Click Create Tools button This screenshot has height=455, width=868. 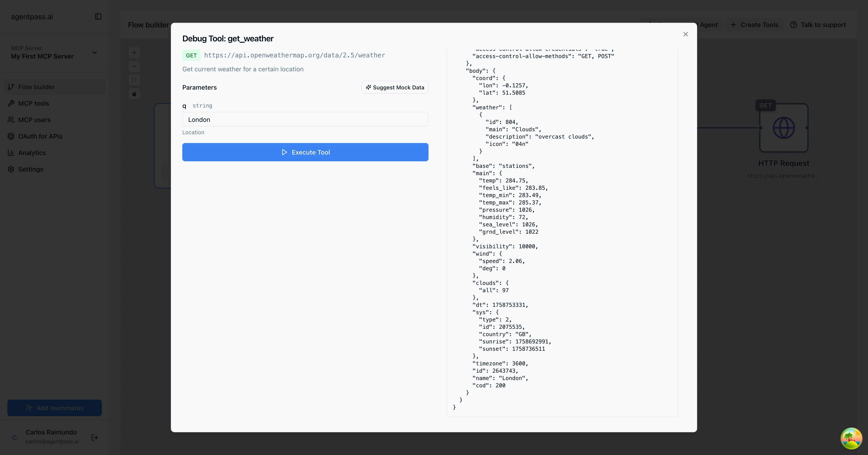click(x=754, y=25)
